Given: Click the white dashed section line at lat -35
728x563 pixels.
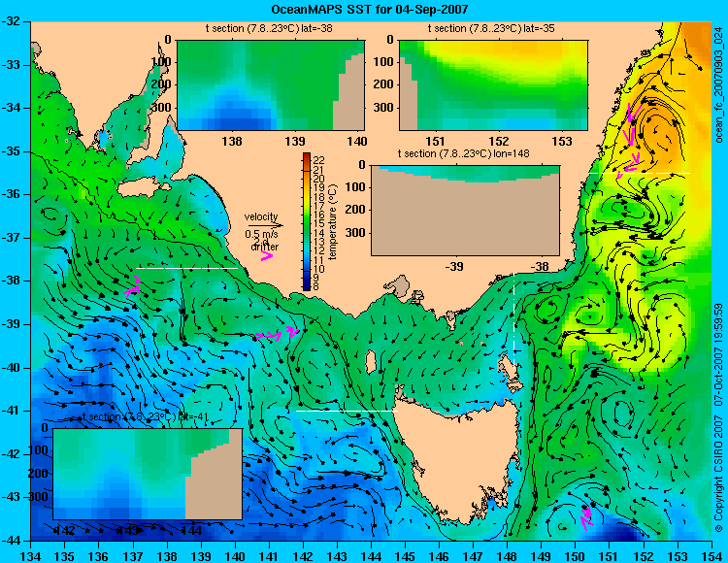Looking at the screenshot, I should 640,173.
